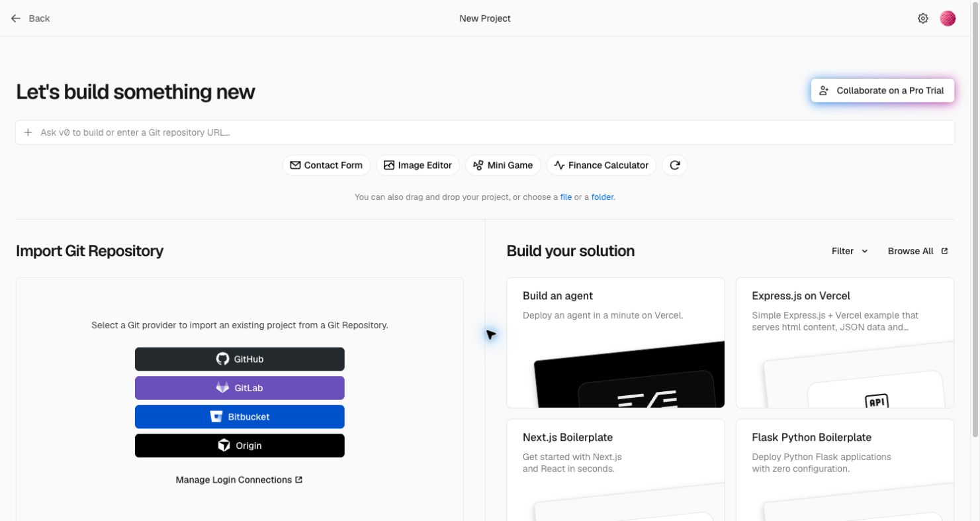Click the plus icon in prompt field
Image resolution: width=980 pixels, height=521 pixels.
[28, 132]
